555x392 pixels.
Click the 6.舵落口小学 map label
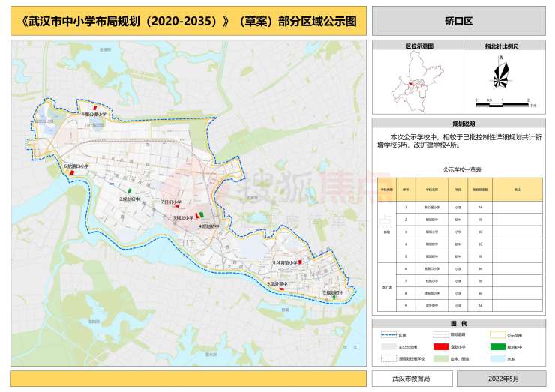click(76, 166)
